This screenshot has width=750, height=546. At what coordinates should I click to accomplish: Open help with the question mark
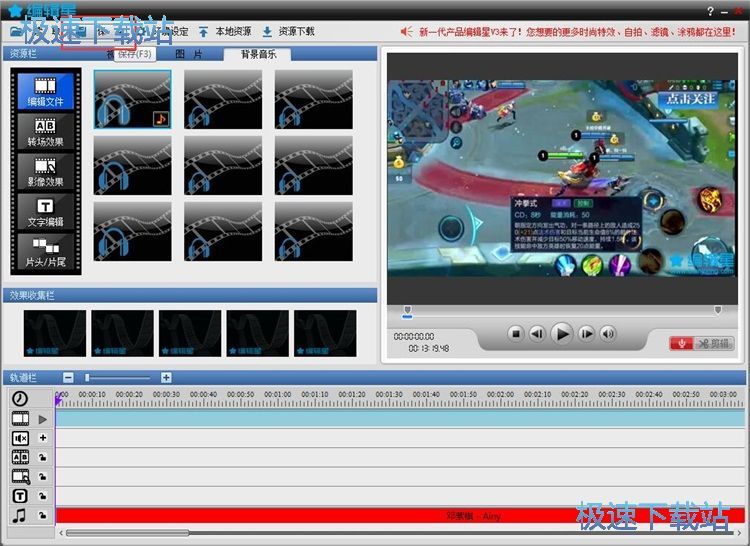tap(710, 11)
